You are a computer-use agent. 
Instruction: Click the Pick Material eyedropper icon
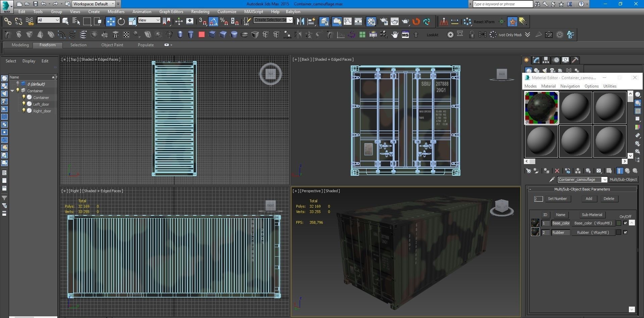(552, 180)
